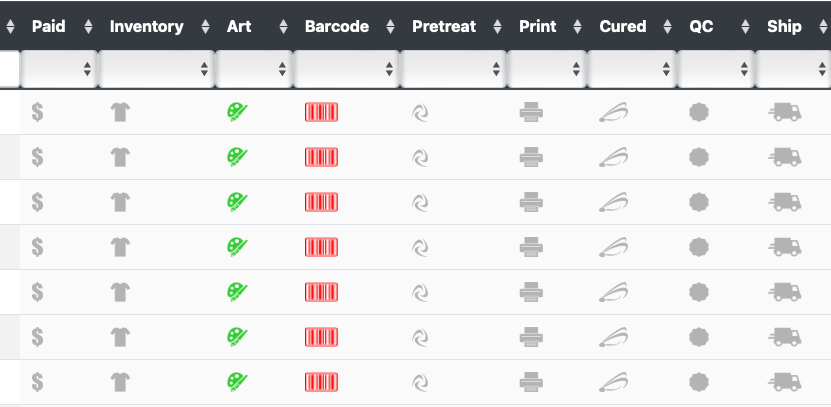The image size is (831, 407).
Task: Click the Print column sort arrows
Action: point(577,26)
